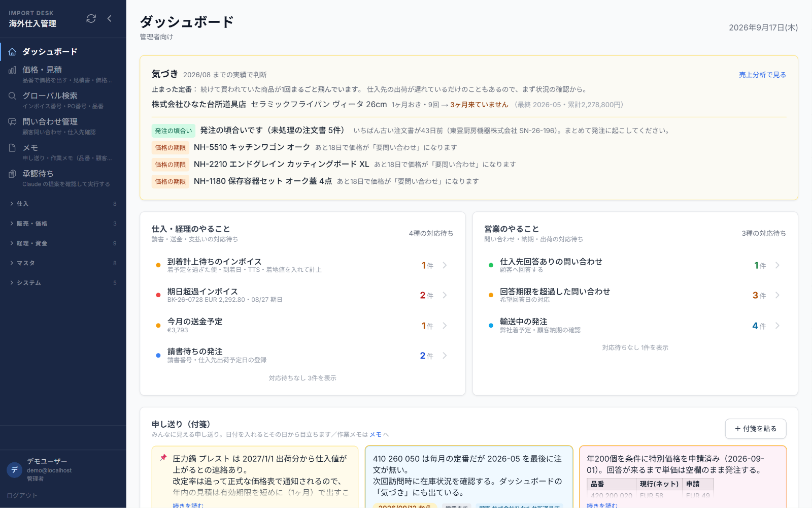This screenshot has width=812, height=508.
Task: Open 到着計上待ちのインボイス row arrow
Action: pyautogui.click(x=445, y=265)
